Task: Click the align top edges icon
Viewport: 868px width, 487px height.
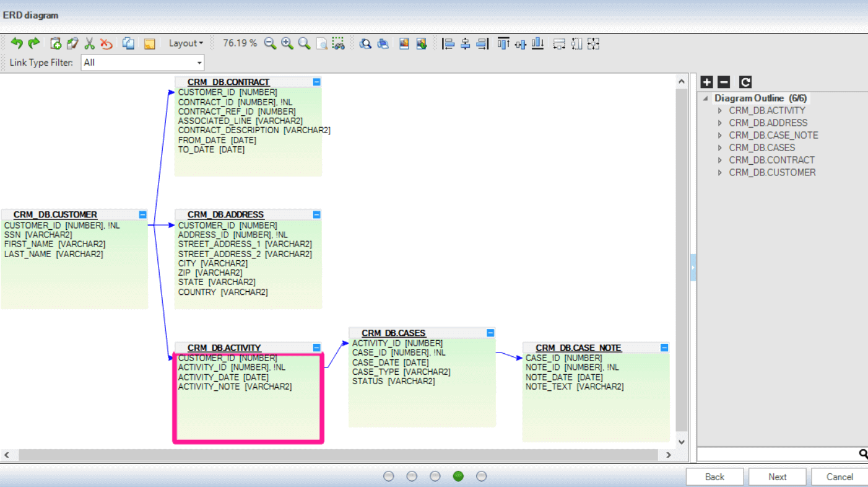Action: click(x=503, y=43)
